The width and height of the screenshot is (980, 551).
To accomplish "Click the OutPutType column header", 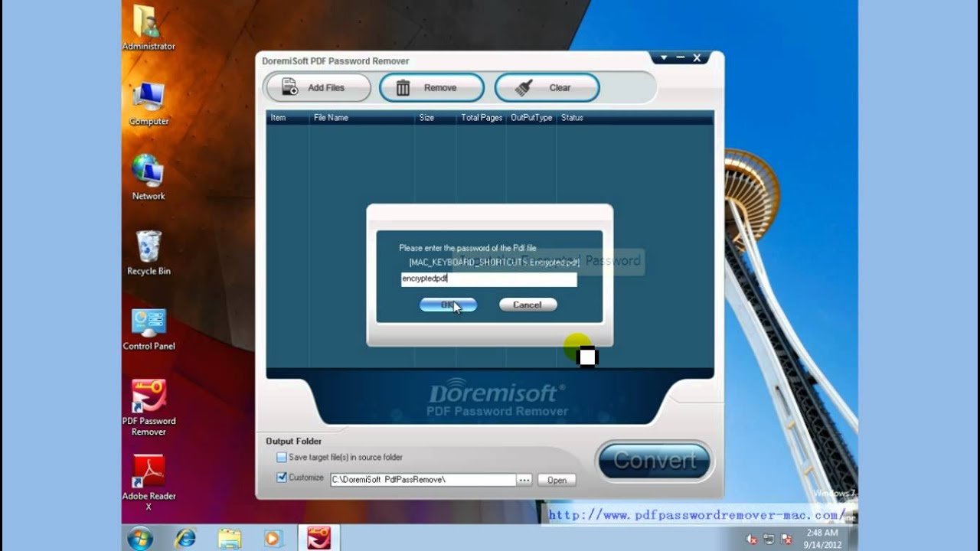I will pos(531,118).
